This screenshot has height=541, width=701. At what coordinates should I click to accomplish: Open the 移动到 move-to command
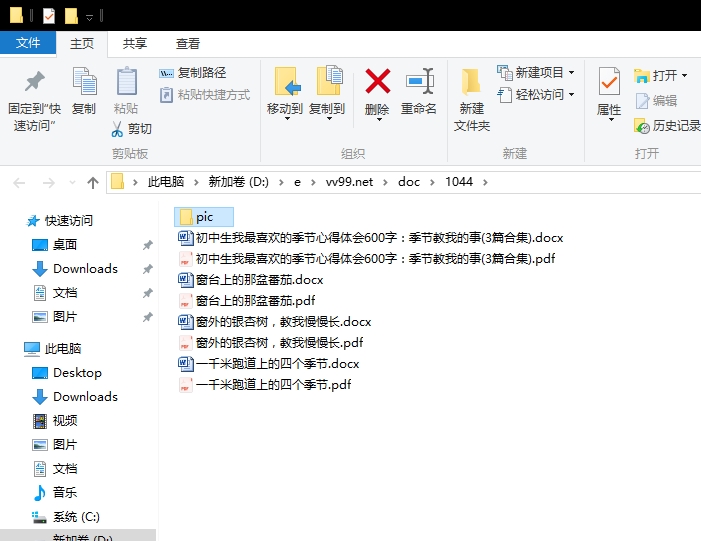[285, 94]
